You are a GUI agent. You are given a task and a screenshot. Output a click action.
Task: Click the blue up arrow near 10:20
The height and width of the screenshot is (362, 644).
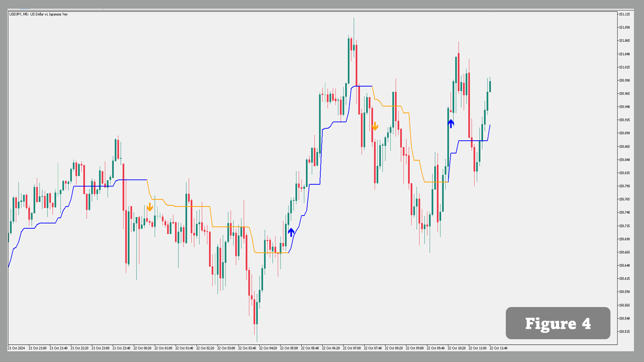[451, 124]
